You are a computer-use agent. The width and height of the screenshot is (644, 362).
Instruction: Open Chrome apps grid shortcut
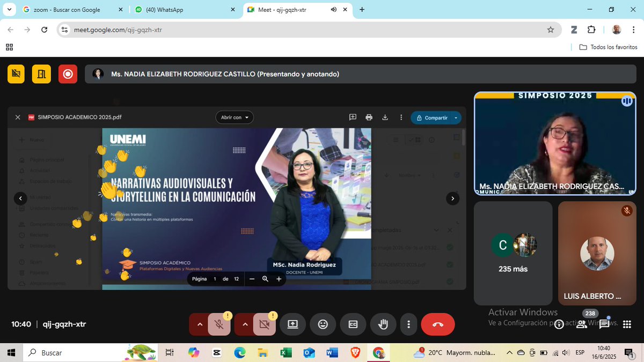point(9,47)
